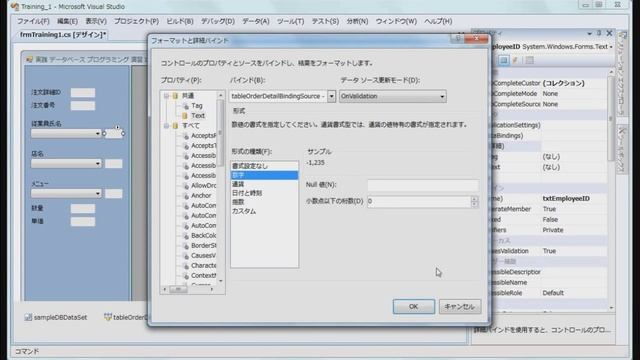Open the binding source dropdown arrow
640x360 pixels.
pyautogui.click(x=331, y=96)
